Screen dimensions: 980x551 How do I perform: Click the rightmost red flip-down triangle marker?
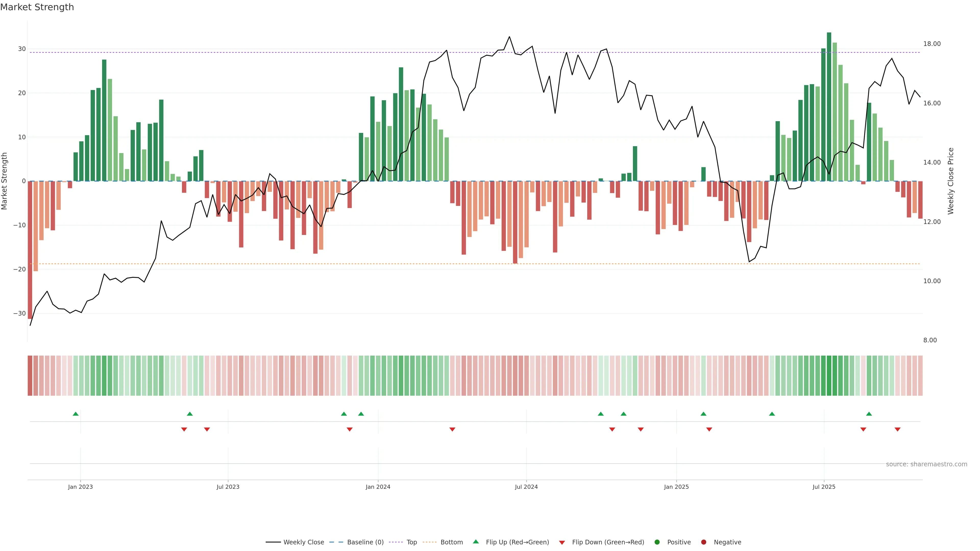(x=898, y=429)
